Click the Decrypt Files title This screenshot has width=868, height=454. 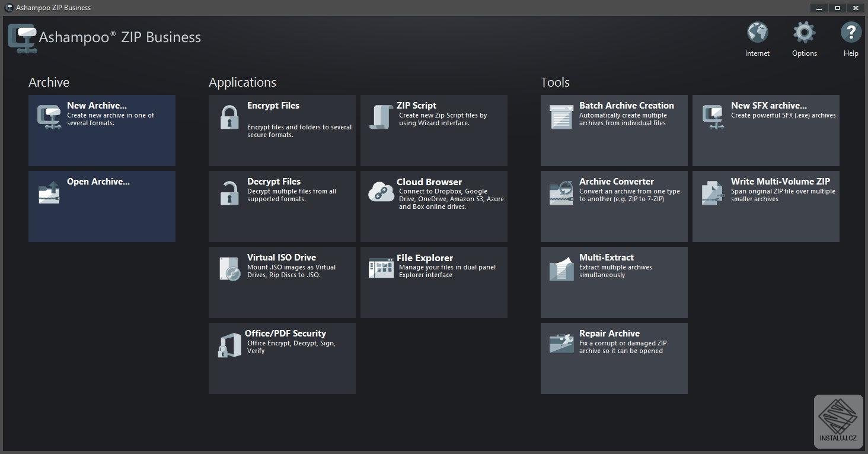pyautogui.click(x=274, y=182)
